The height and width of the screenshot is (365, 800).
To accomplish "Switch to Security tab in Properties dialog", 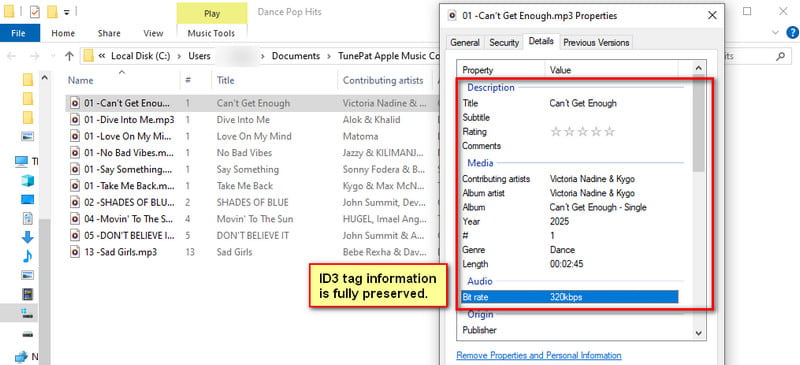I will tap(504, 43).
